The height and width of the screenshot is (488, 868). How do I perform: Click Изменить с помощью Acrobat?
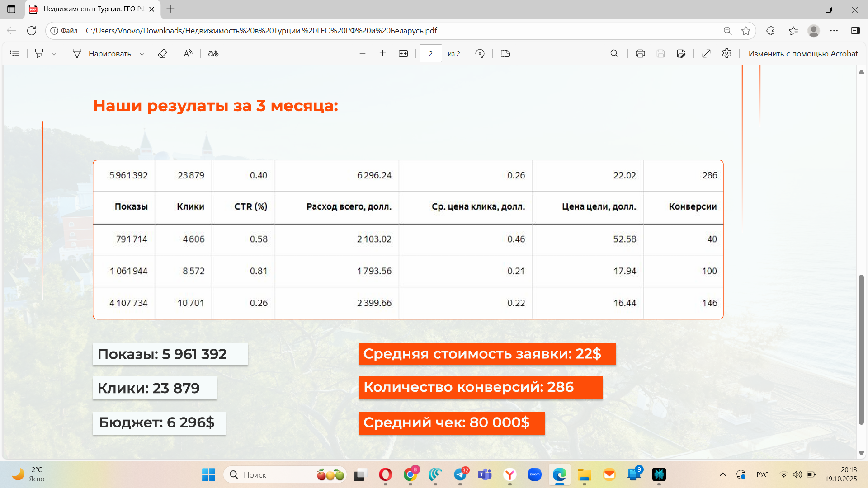(803, 53)
